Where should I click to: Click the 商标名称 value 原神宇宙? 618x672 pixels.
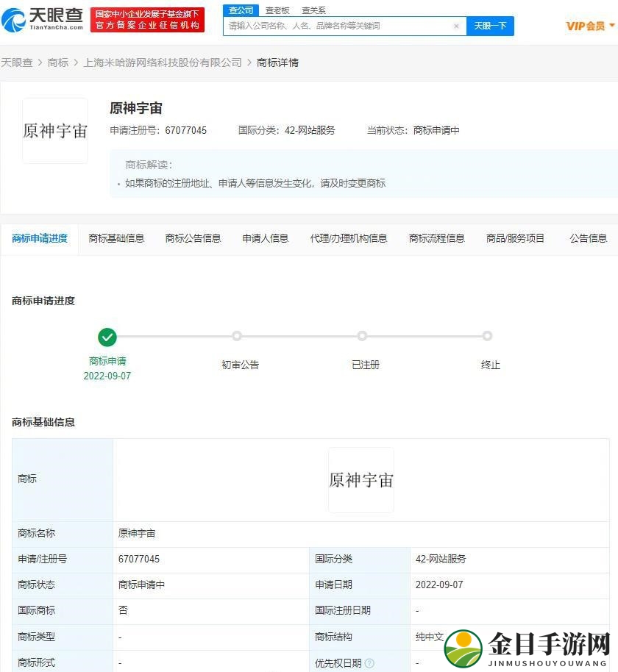(x=137, y=534)
